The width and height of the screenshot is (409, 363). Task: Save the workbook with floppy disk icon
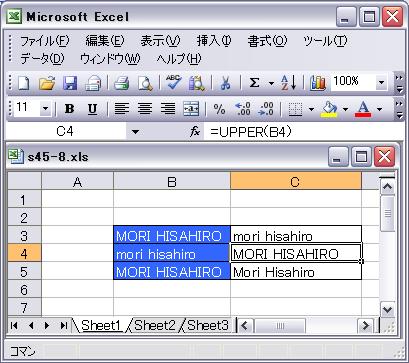tap(70, 83)
